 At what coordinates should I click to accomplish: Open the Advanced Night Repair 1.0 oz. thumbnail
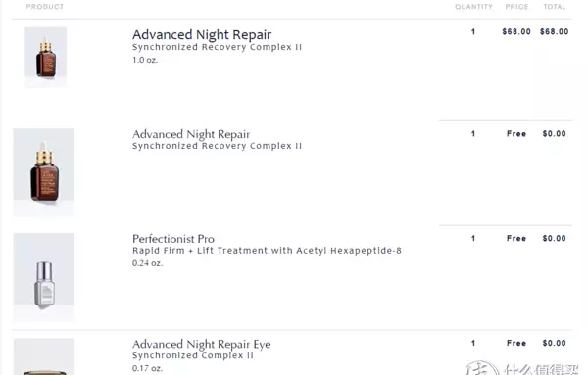tap(45, 58)
